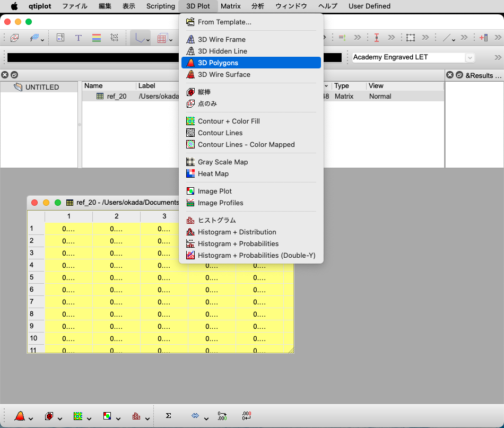Open the User Defined menu

[x=369, y=6]
